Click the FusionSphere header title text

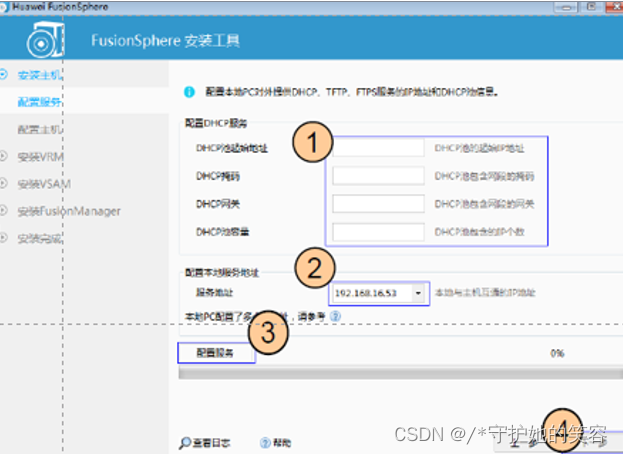[x=165, y=41]
